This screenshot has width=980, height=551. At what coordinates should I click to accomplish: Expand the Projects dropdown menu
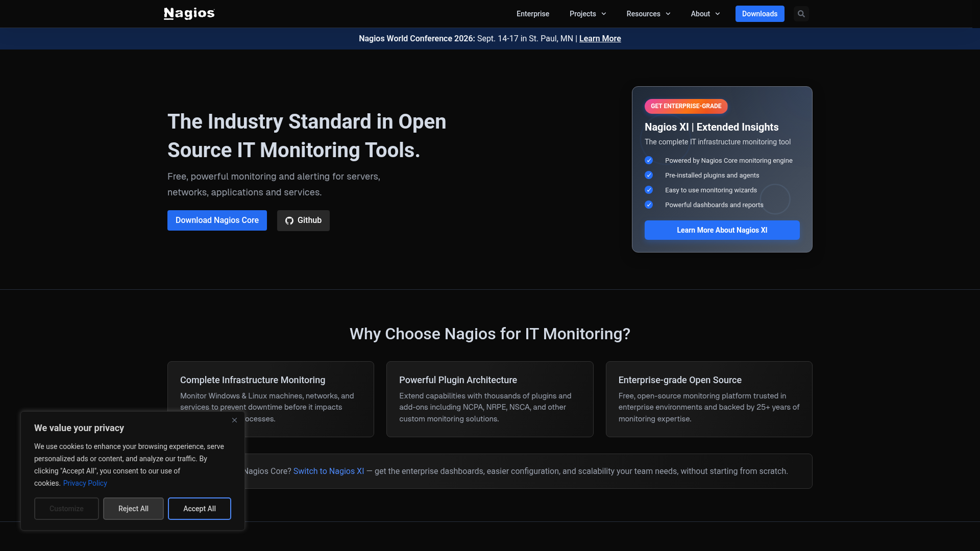tap(588, 14)
